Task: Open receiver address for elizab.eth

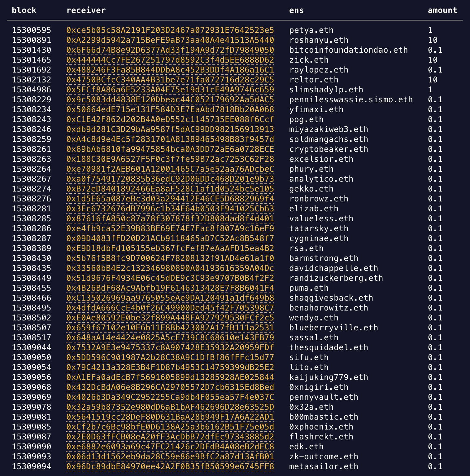Action: [170, 209]
